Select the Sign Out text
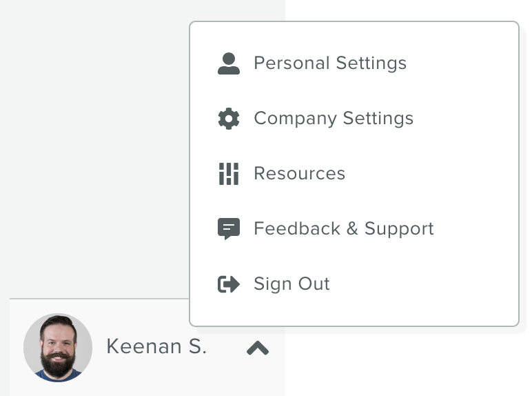The width and height of the screenshot is (532, 396). (291, 284)
